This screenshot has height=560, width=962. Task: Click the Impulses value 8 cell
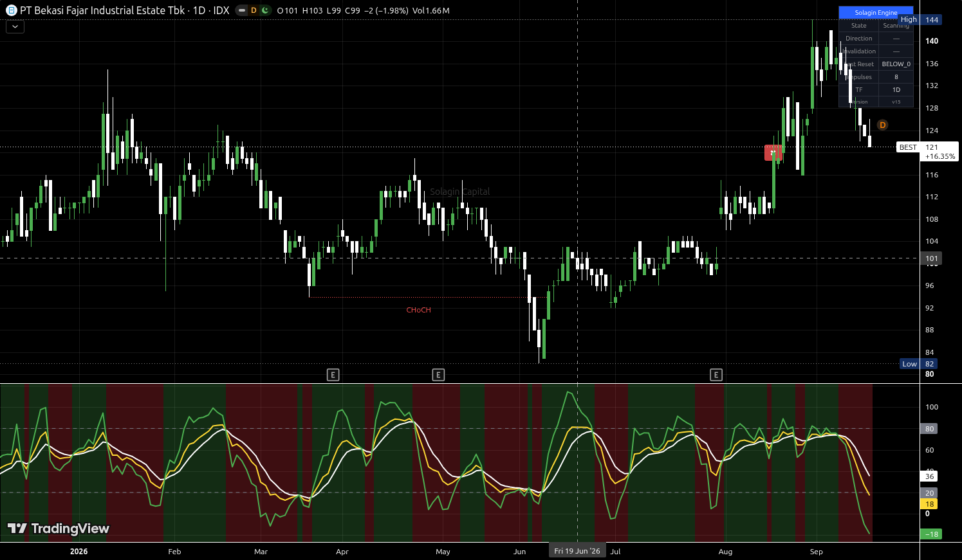tap(896, 77)
